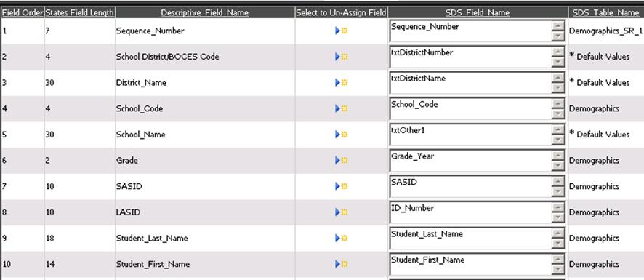Click un-assign icon for LASID row

pos(342,212)
